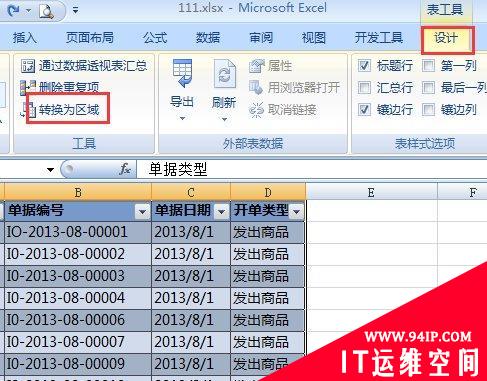
Task: Open the Name Box dropdown arrow
Action: (50, 170)
